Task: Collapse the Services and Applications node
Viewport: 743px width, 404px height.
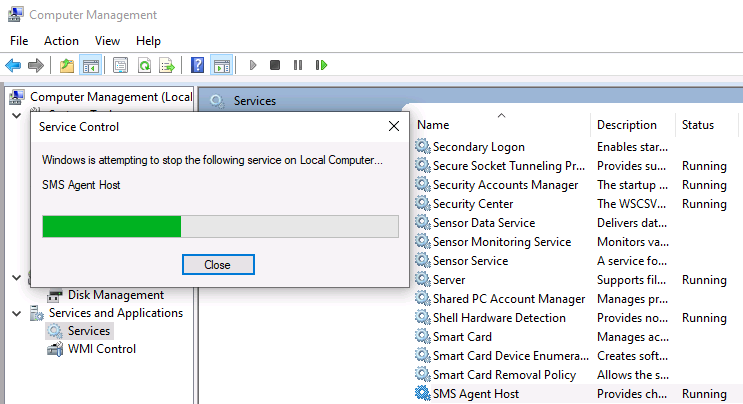Action: point(17,313)
